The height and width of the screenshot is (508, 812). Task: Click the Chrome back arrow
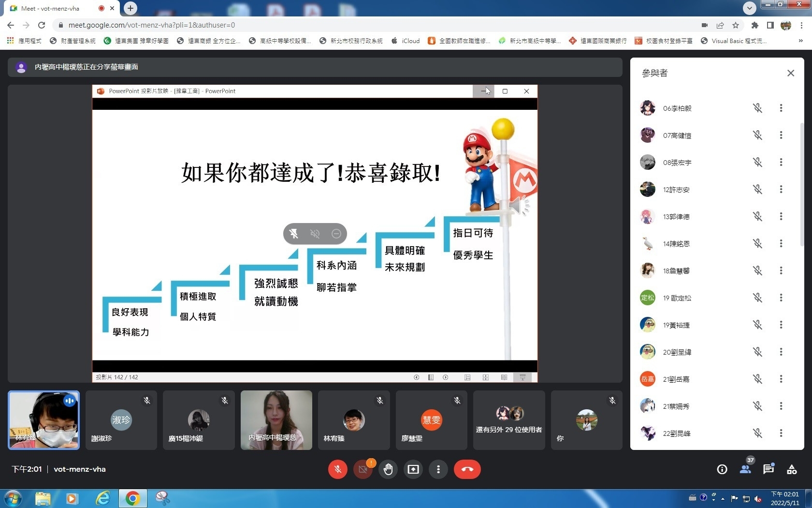point(11,25)
